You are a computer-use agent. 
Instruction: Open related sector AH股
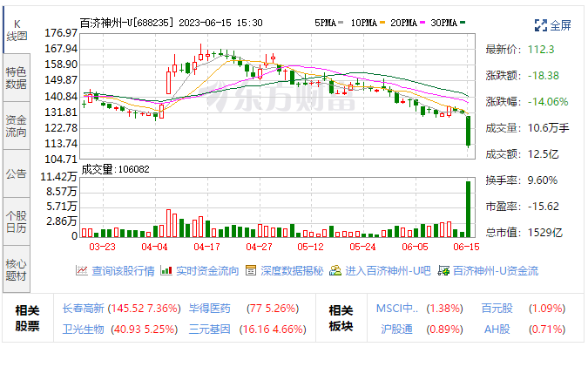pyautogui.click(x=497, y=330)
